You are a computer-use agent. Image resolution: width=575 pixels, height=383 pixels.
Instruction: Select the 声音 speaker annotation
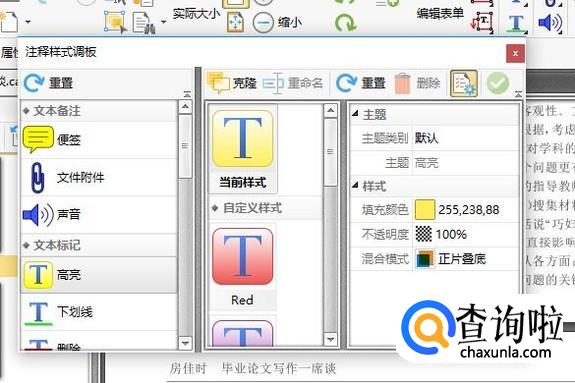[x=98, y=215]
